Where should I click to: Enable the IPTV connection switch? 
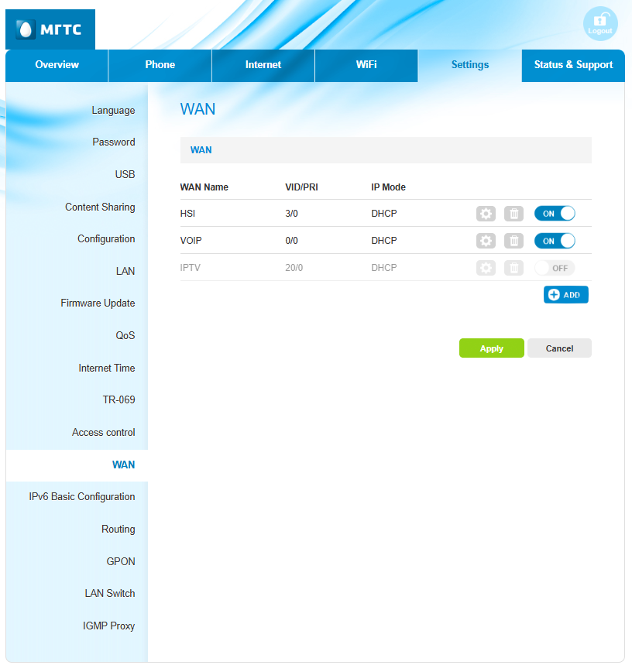point(555,268)
